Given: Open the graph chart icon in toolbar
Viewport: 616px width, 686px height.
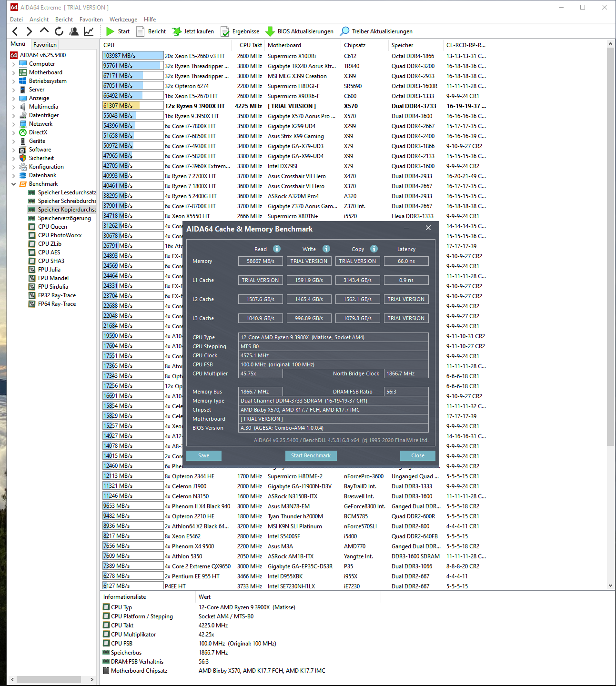Looking at the screenshot, I should pos(89,31).
